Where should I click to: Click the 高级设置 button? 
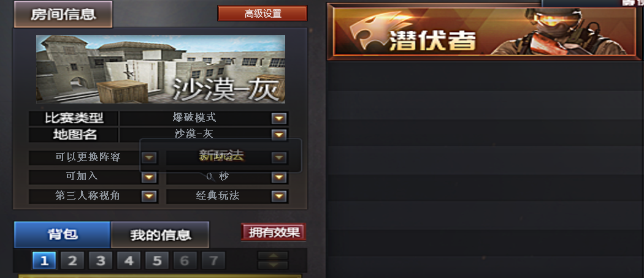263,13
